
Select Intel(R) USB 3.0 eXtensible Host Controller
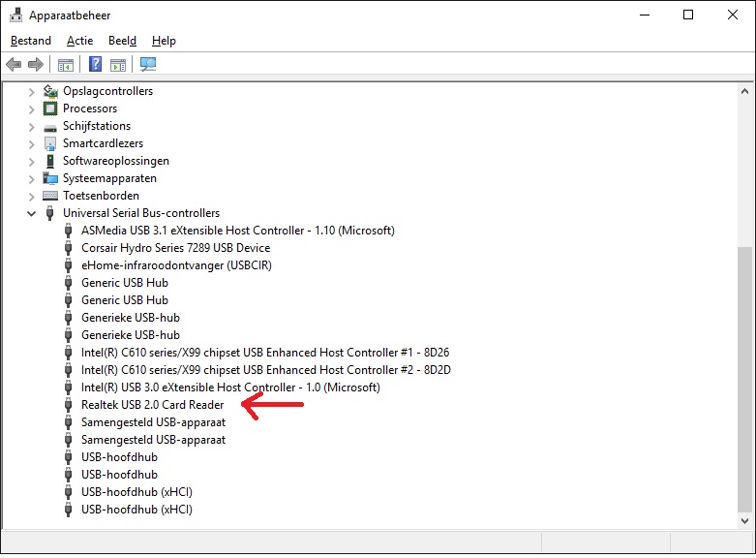pyautogui.click(x=230, y=387)
